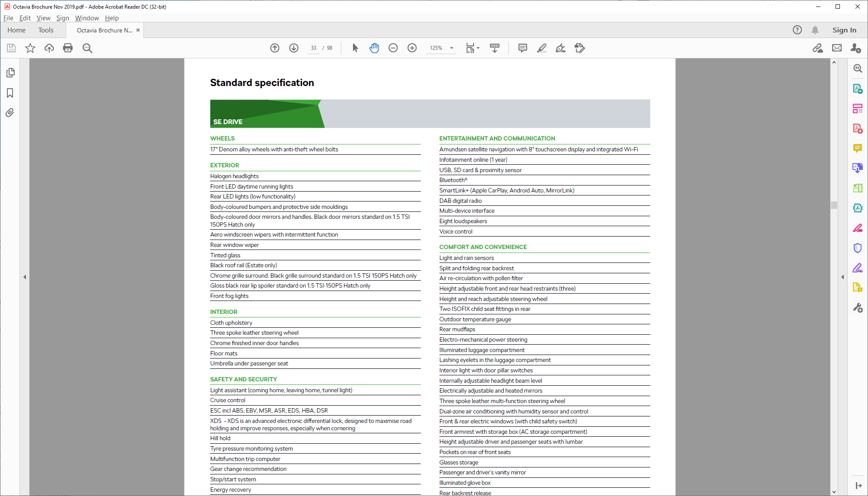
Task: Open the Window menu
Action: tap(87, 18)
